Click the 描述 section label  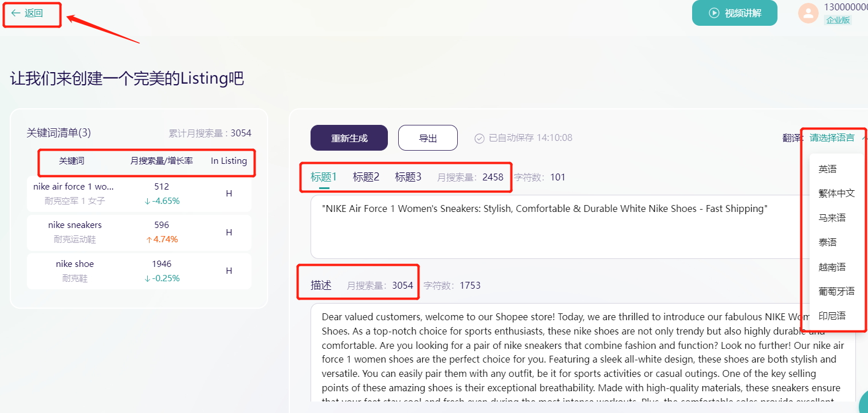click(321, 285)
